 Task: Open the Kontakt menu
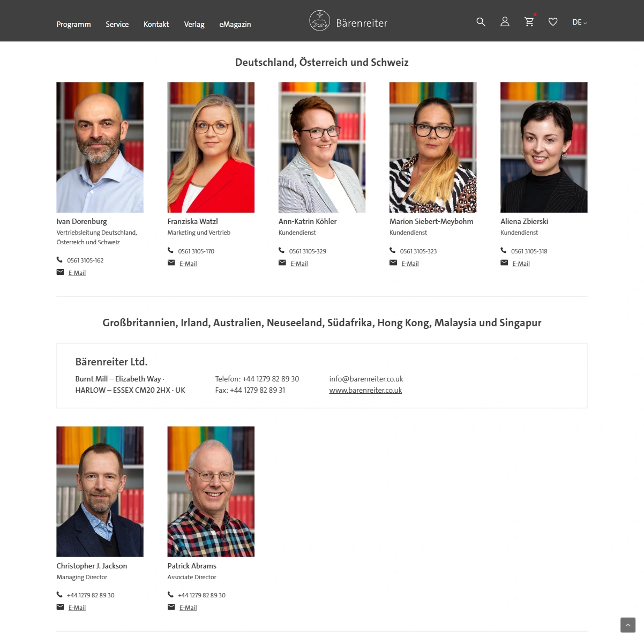[x=156, y=24]
